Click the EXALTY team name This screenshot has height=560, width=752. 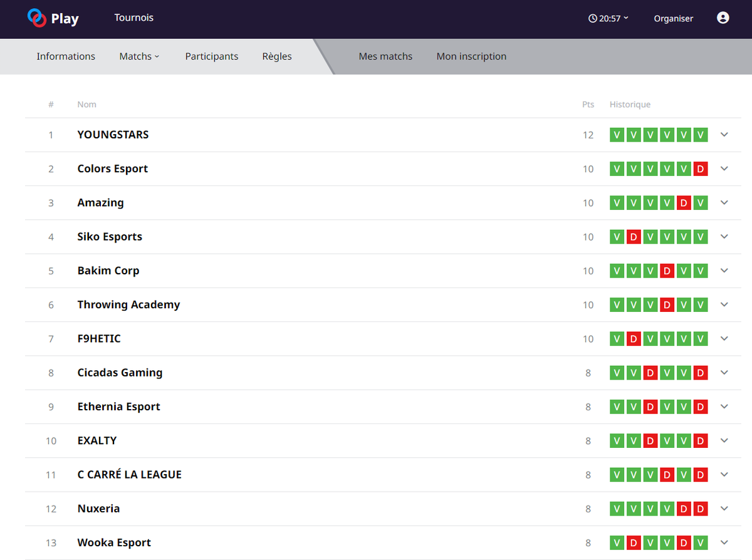coord(97,440)
